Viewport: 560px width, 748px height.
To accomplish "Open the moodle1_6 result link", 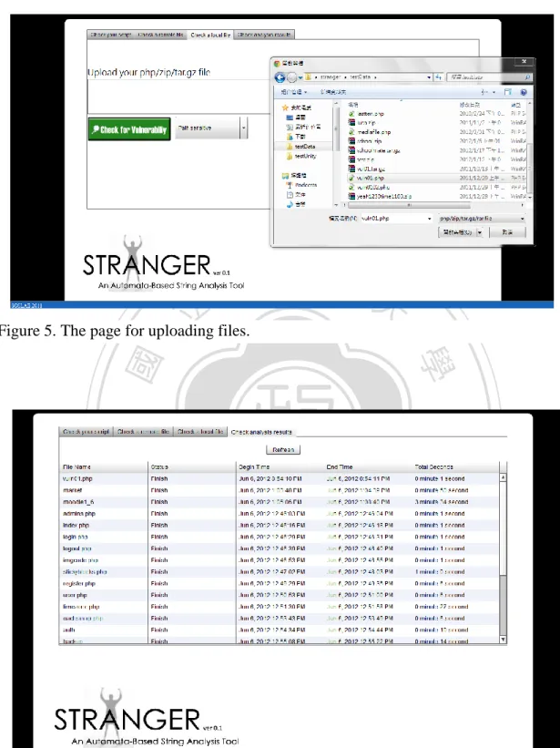I will (x=78, y=502).
